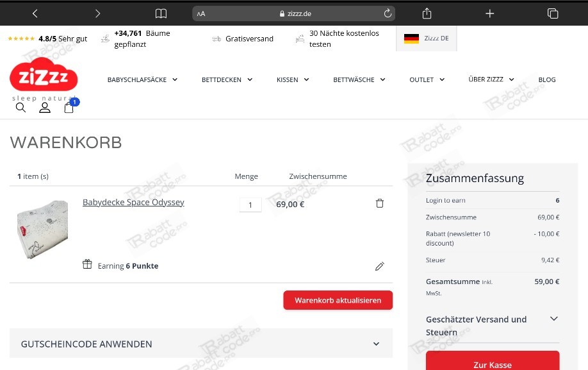Screen dimensions: 588x370
Task: Open the Blog page
Action: click(x=547, y=80)
